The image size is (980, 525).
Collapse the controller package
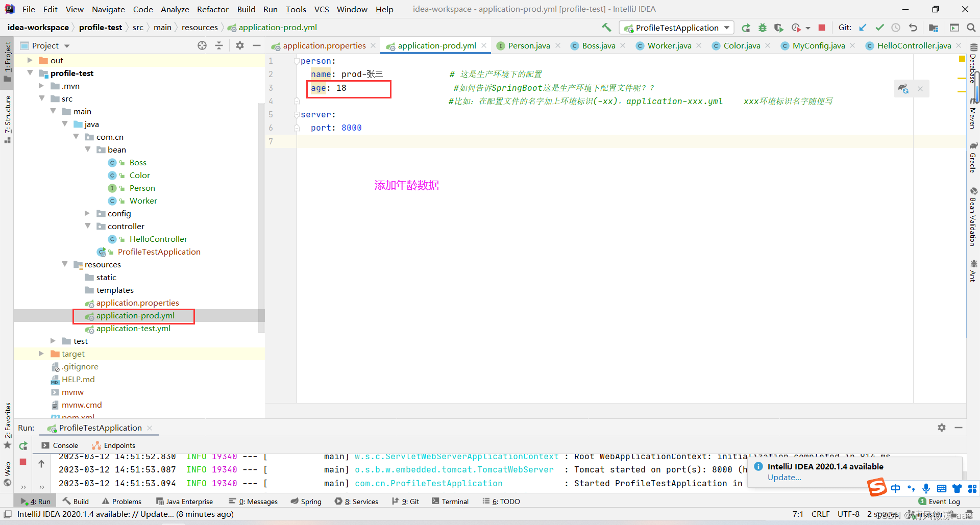(88, 226)
